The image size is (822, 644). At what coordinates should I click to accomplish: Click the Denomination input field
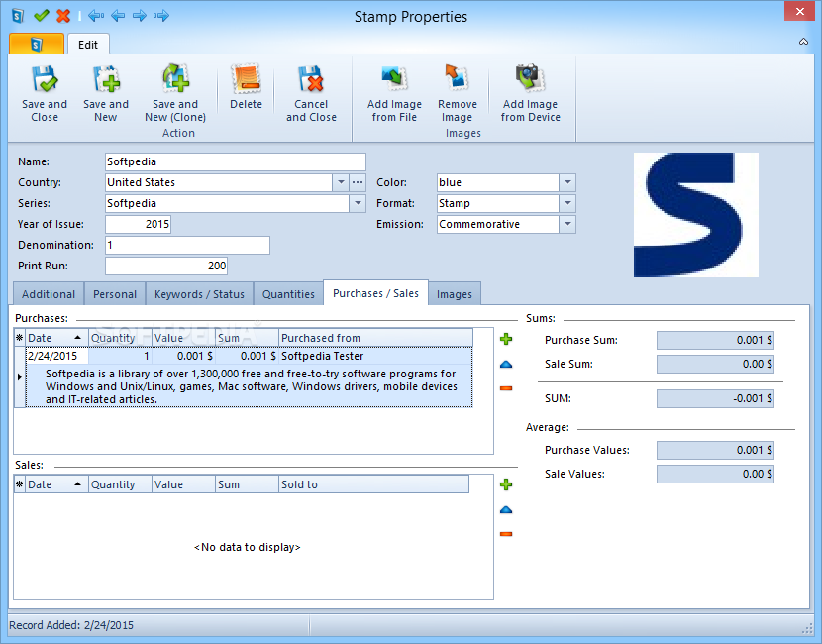click(x=188, y=245)
